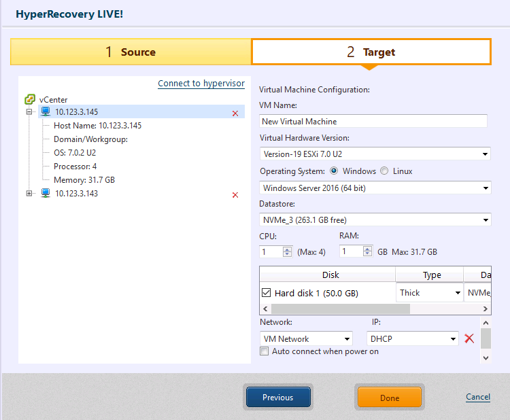
Task: Select the Linux operating system radio button
Action: tap(384, 171)
